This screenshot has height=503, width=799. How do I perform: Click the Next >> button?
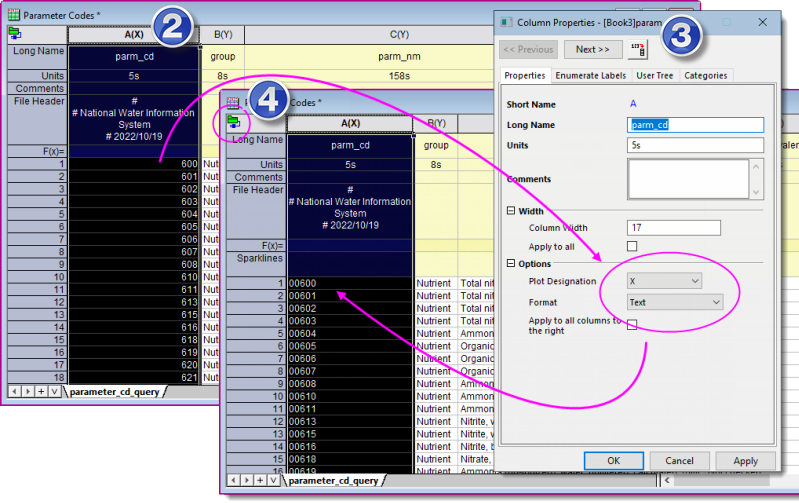pyautogui.click(x=593, y=49)
